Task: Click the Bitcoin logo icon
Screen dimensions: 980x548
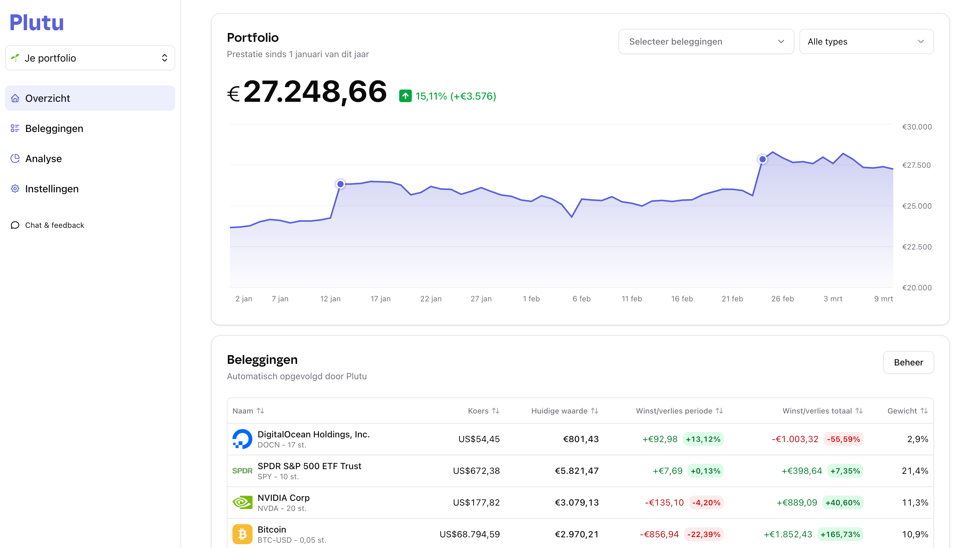Action: 242,534
